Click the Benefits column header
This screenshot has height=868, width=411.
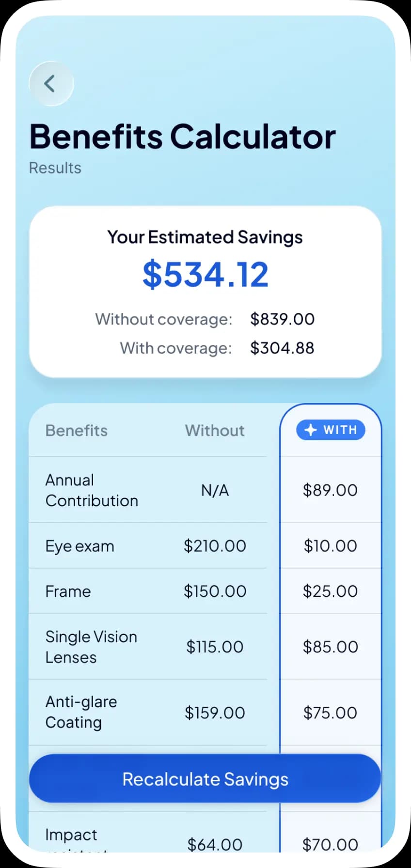click(x=77, y=431)
